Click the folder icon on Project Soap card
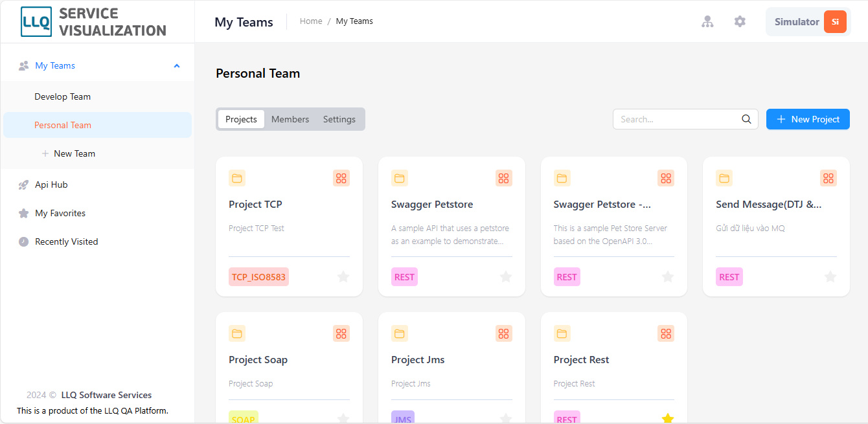This screenshot has width=868, height=424. 237,333
